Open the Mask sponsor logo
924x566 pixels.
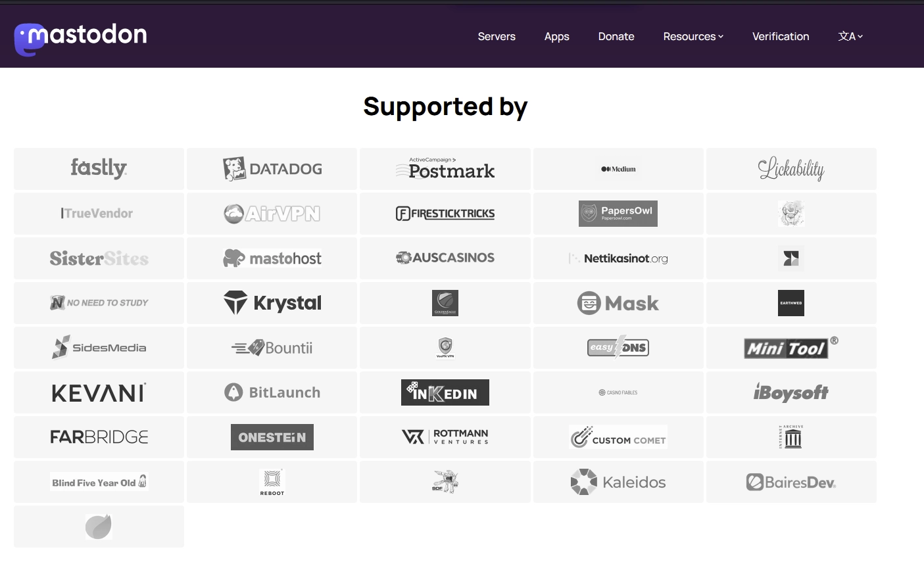(618, 302)
